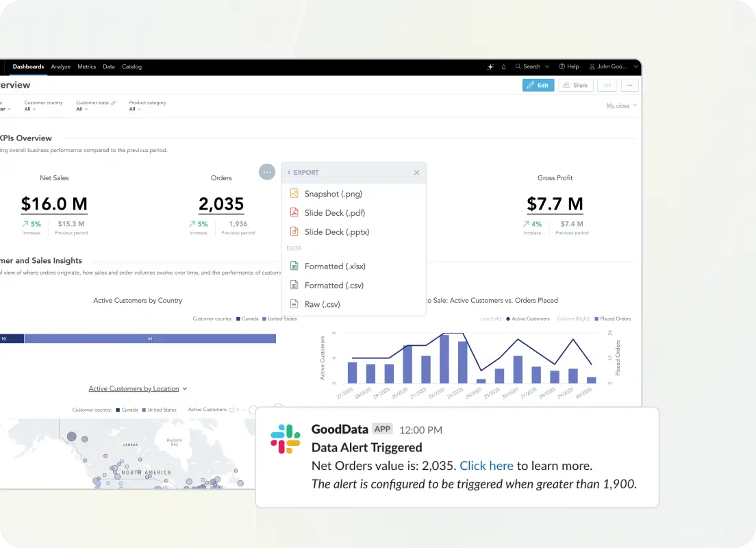Toggle Active Customers line legend item

(527, 319)
